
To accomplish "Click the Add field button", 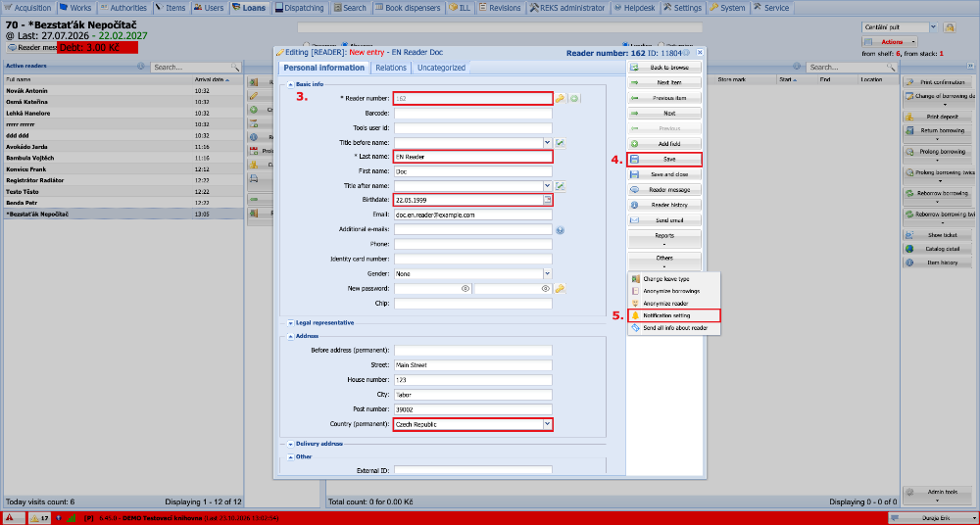I will (664, 144).
